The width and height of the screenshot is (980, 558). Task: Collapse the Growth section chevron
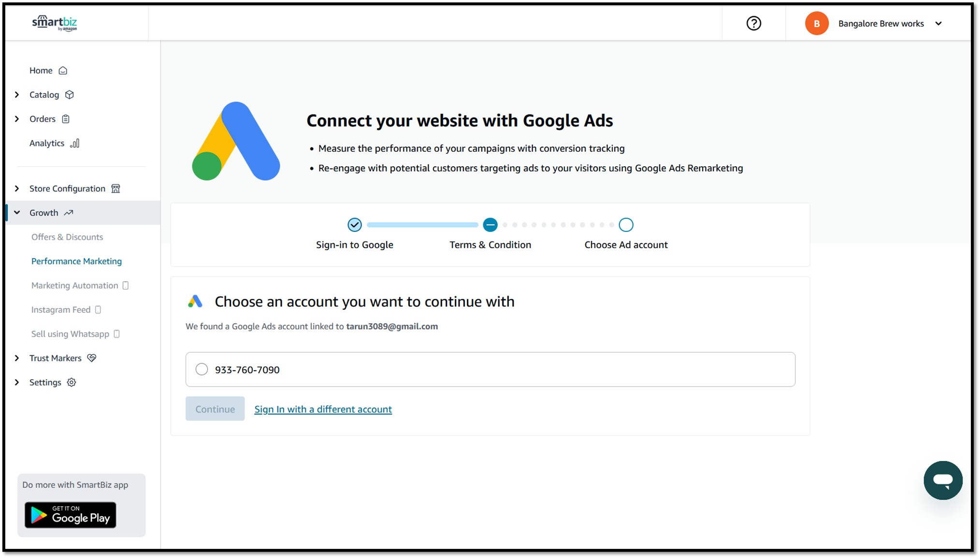pyautogui.click(x=17, y=213)
